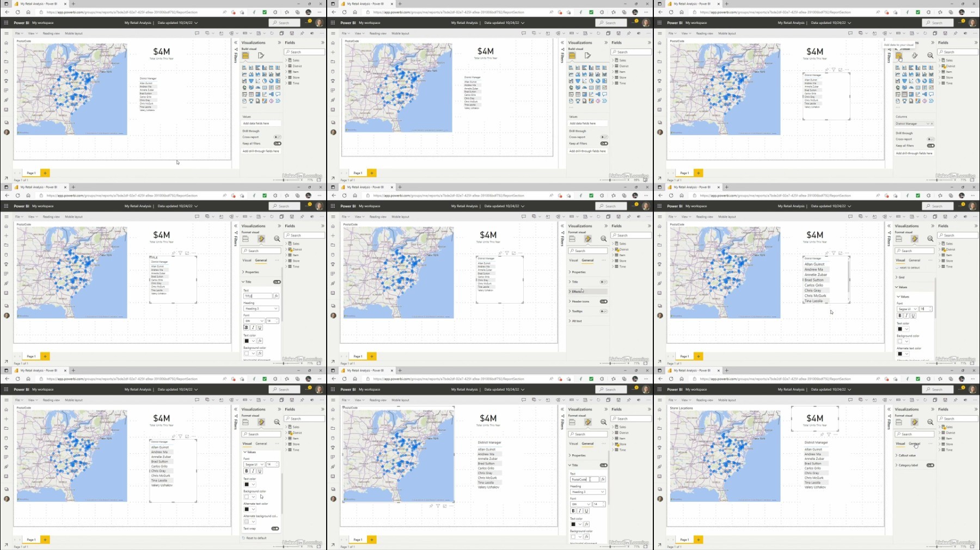
Task: Click Reading view in top-right frame
Action: [x=705, y=33]
